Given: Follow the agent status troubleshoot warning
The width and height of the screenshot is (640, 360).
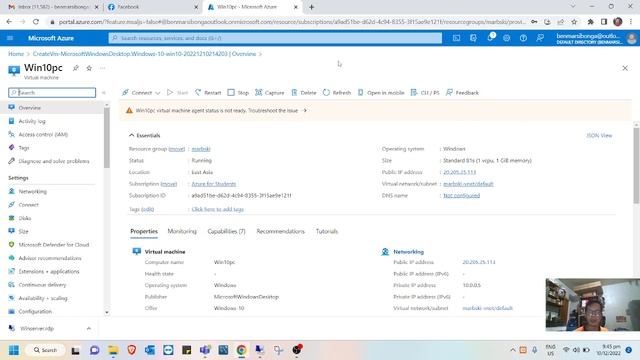Looking at the screenshot, I should (221, 111).
